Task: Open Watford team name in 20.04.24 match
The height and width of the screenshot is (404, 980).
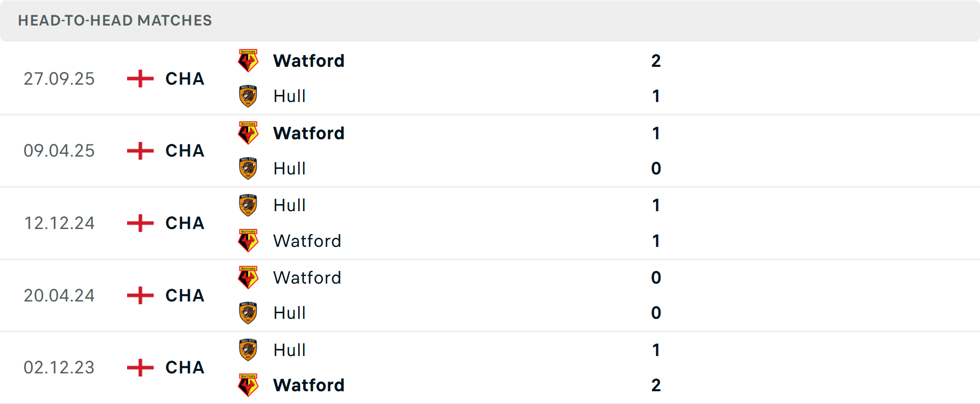Action: (x=307, y=277)
